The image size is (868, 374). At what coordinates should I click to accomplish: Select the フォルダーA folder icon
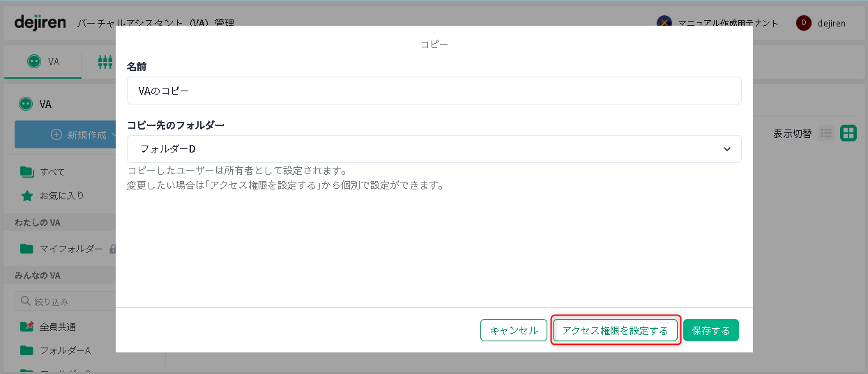[27, 350]
